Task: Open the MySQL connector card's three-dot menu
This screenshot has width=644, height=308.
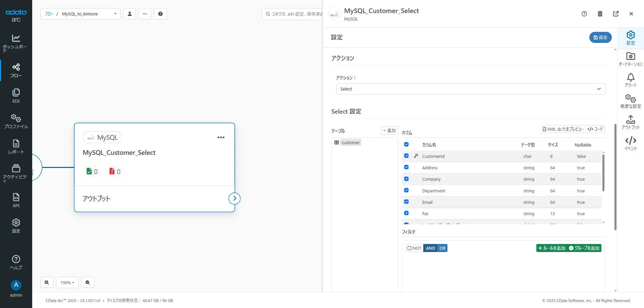Action: 221,137
